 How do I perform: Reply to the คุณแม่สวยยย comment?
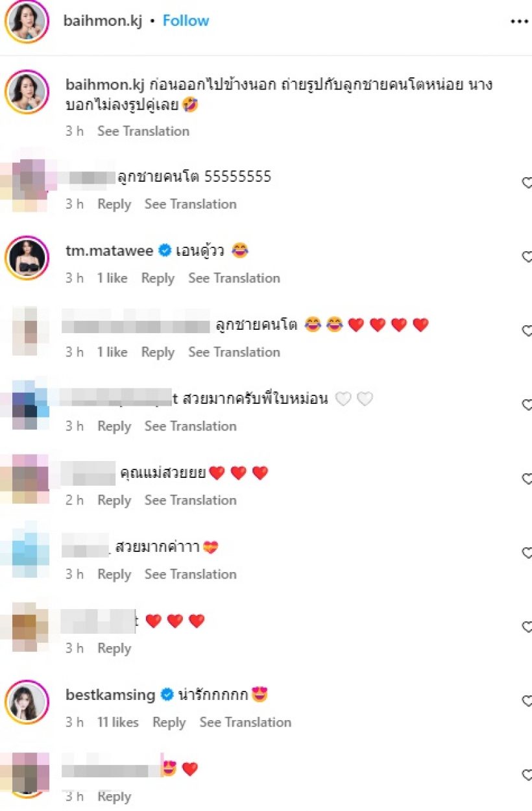click(114, 500)
